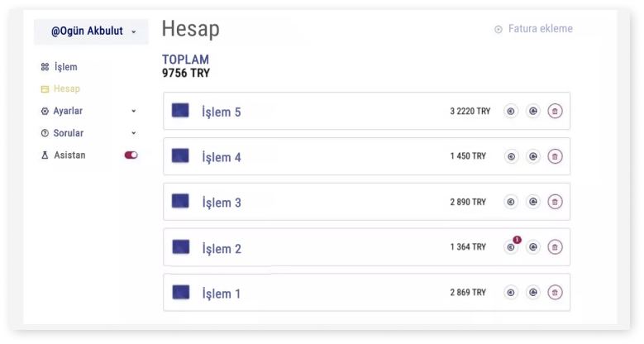
Task: Open the İşlem 1 title link
Action: (222, 293)
